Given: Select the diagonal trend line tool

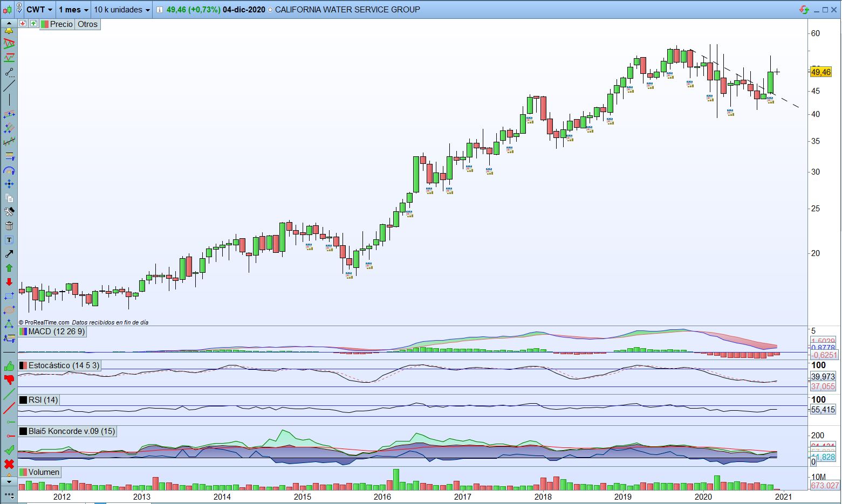Looking at the screenshot, I should click(9, 86).
